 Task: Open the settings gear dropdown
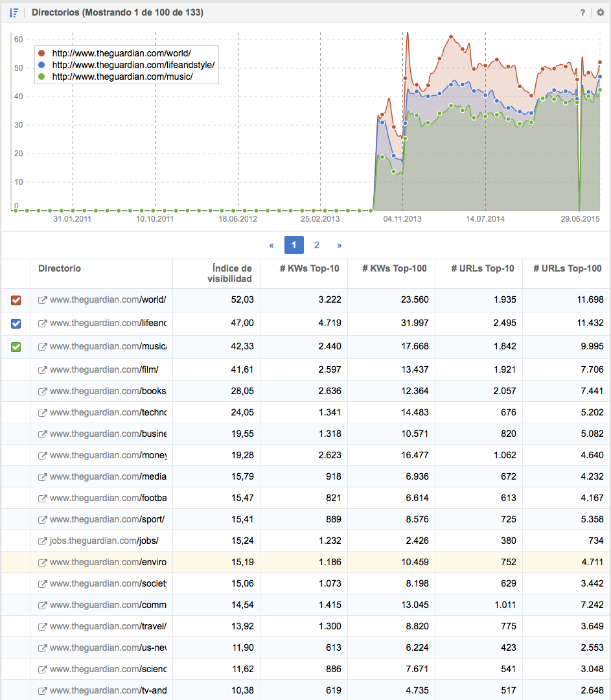tap(600, 12)
